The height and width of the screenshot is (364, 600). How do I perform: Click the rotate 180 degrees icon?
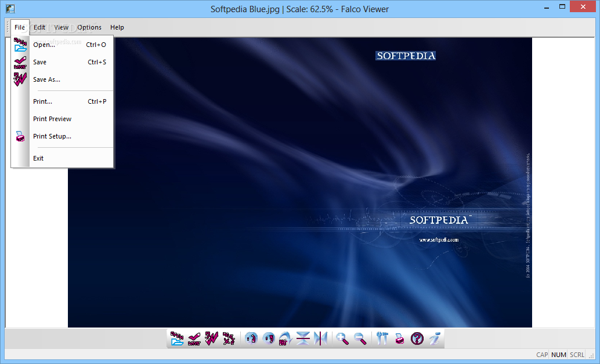pos(286,338)
